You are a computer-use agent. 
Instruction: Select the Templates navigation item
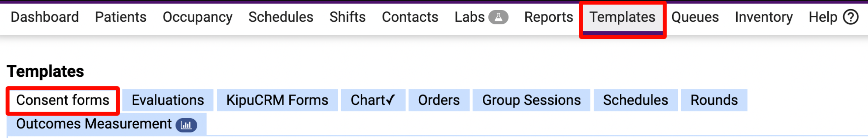(622, 17)
